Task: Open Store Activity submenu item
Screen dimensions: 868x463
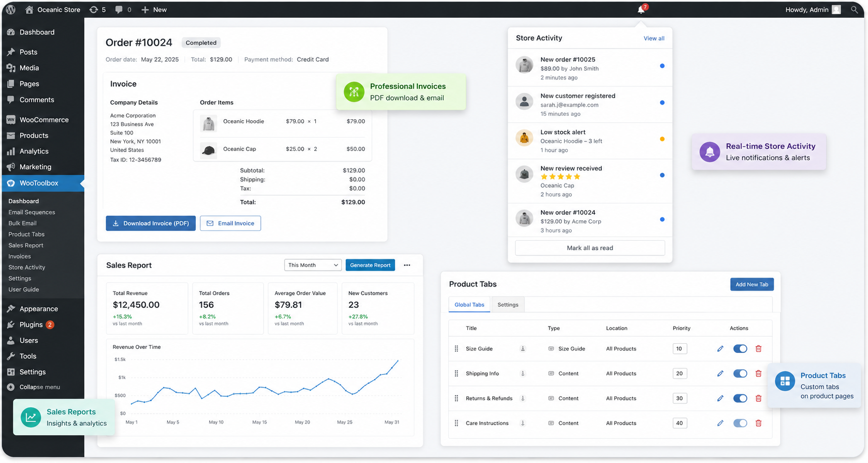Action: 27,267
